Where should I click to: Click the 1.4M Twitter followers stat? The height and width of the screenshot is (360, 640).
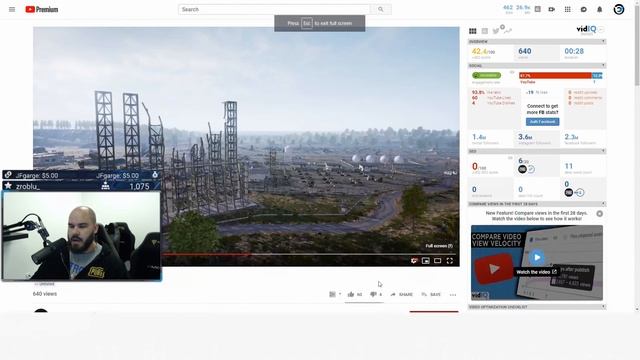coord(479,137)
